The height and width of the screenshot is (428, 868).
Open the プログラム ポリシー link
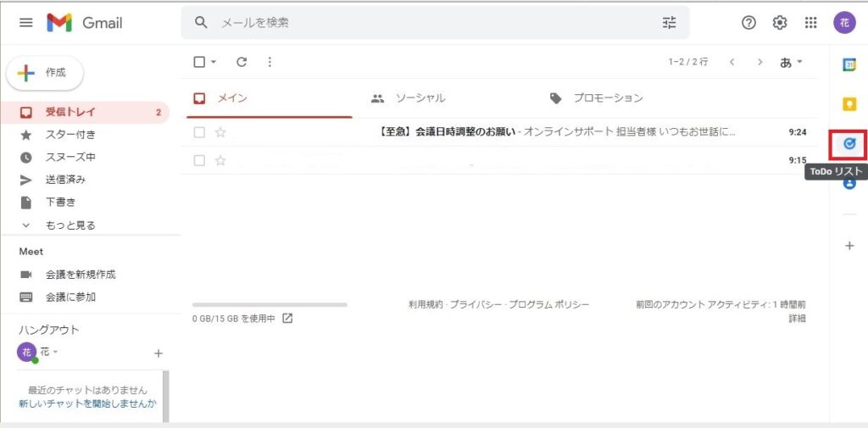(x=549, y=304)
